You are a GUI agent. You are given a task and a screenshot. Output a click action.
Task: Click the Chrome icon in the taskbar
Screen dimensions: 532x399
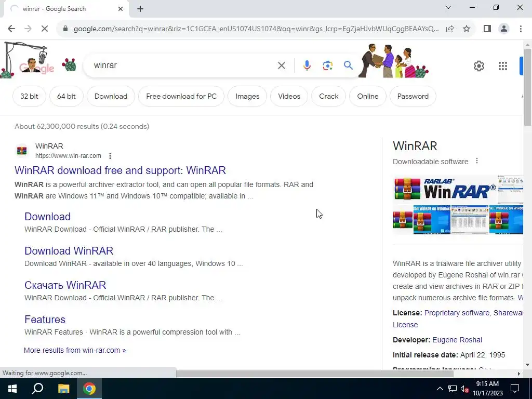[x=89, y=389]
